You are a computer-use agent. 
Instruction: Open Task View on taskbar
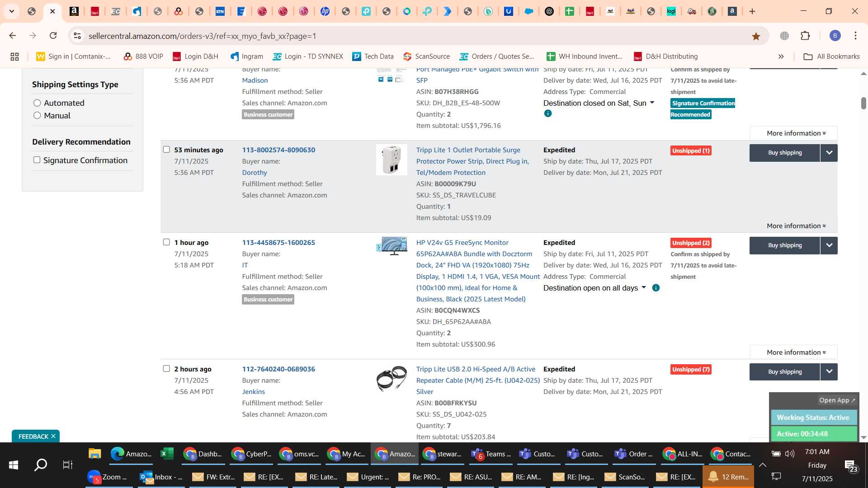pos(67,465)
